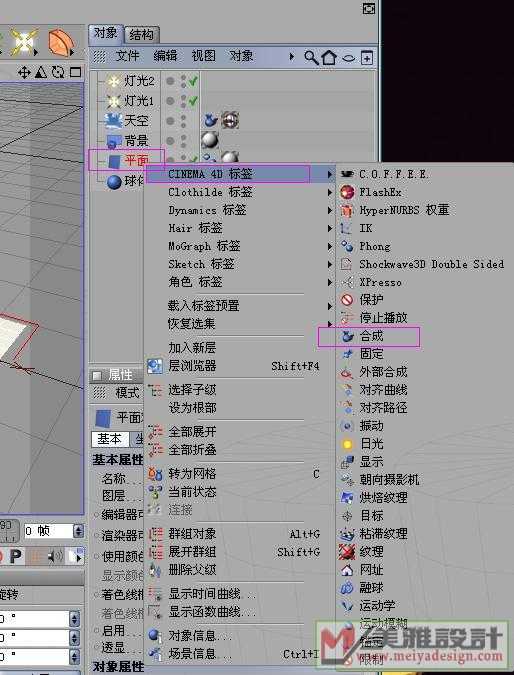The image size is (514, 675).
Task: Toggle 灯光2 visibility dots
Action: [183, 81]
